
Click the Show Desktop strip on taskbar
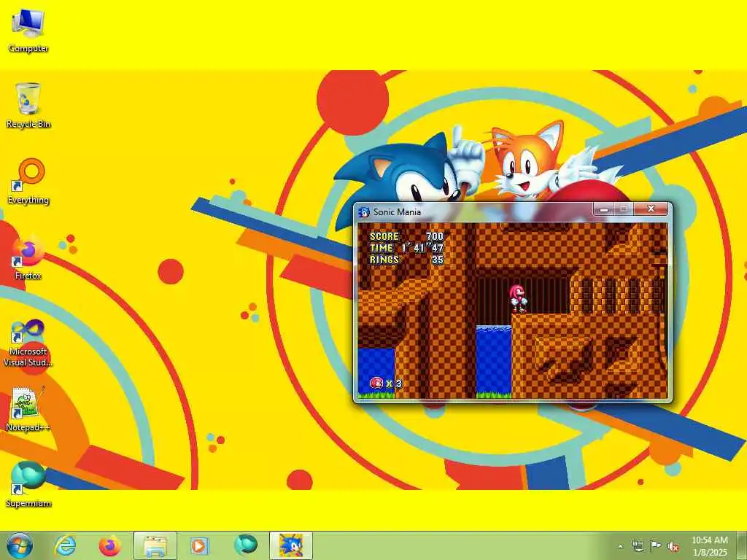742,545
